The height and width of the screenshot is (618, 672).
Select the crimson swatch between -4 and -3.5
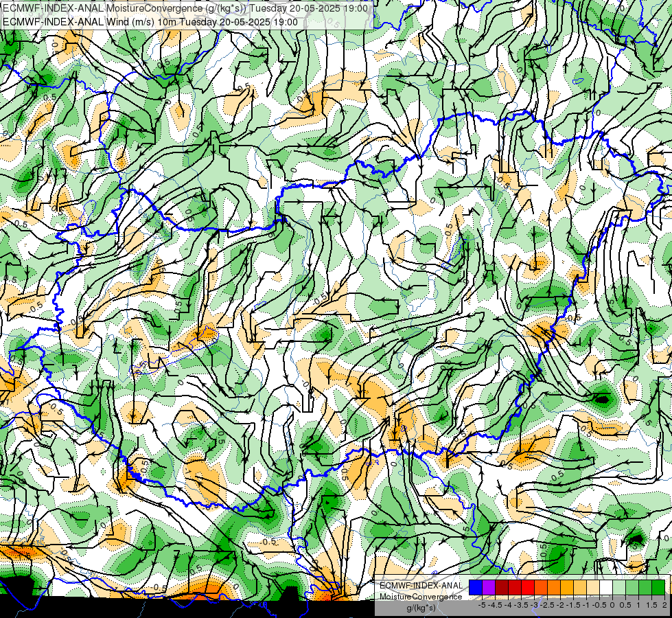tap(515, 588)
